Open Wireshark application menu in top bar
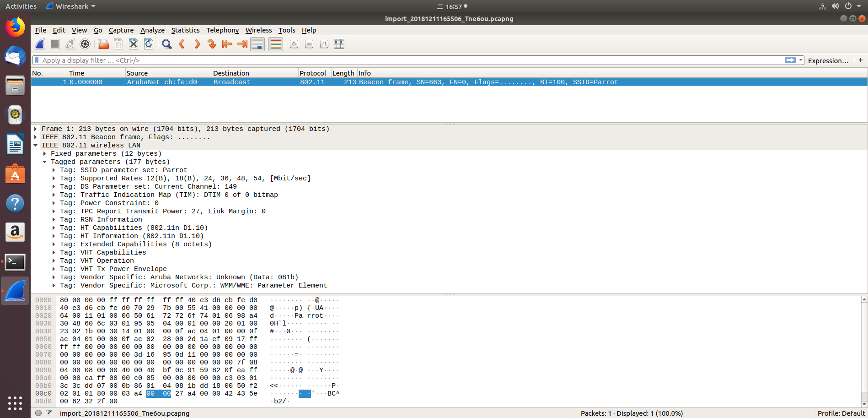The height and width of the screenshot is (418, 868). pos(71,6)
